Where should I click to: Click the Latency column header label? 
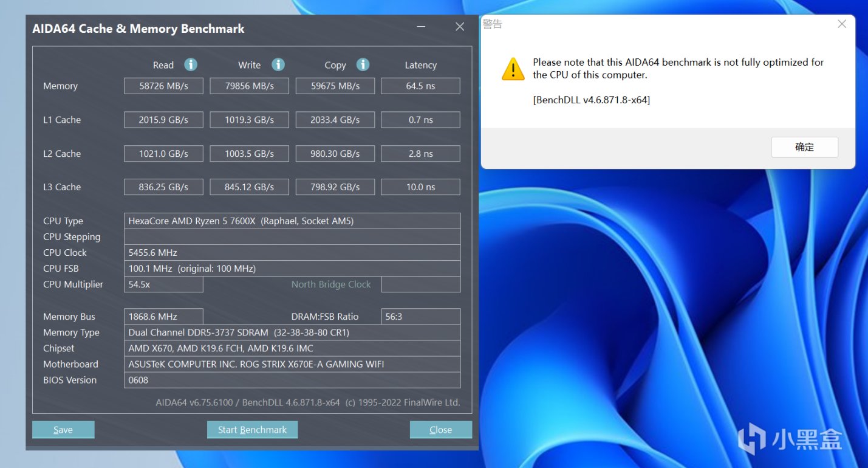pyautogui.click(x=420, y=65)
